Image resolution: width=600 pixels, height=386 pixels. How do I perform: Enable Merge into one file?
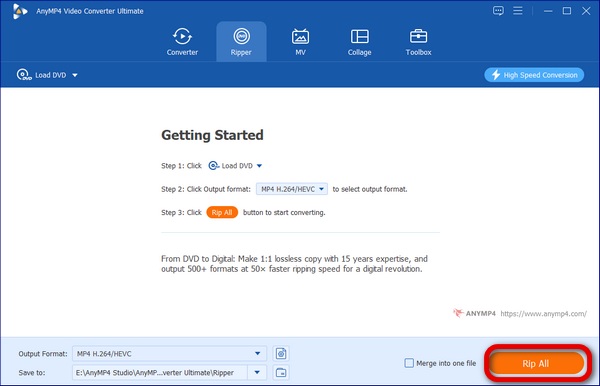[x=409, y=363]
